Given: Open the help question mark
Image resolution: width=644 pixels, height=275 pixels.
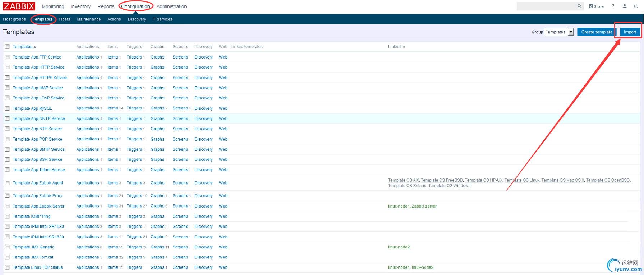Looking at the screenshot, I should (613, 6).
